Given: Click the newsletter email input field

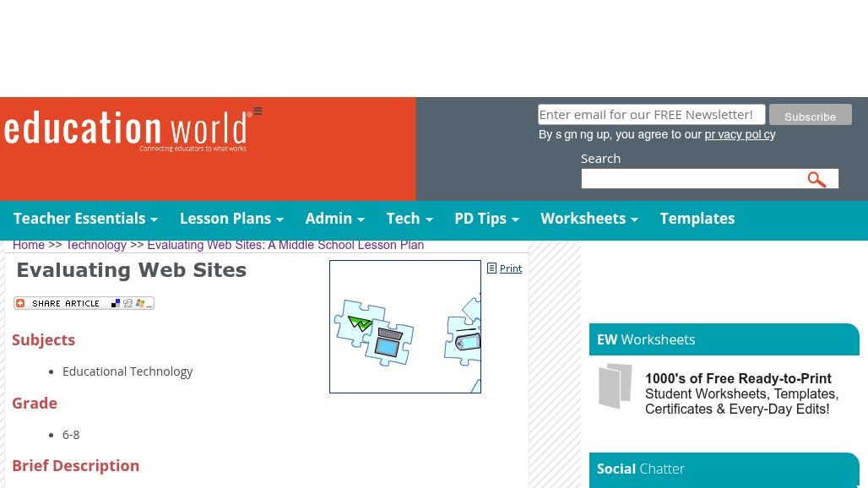Looking at the screenshot, I should point(651,114).
